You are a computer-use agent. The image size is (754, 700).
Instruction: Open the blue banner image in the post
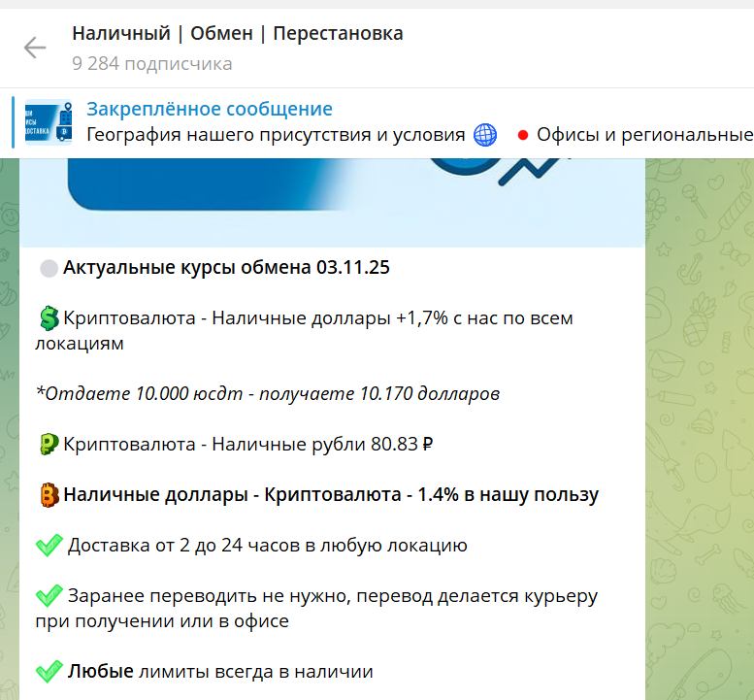(332, 202)
